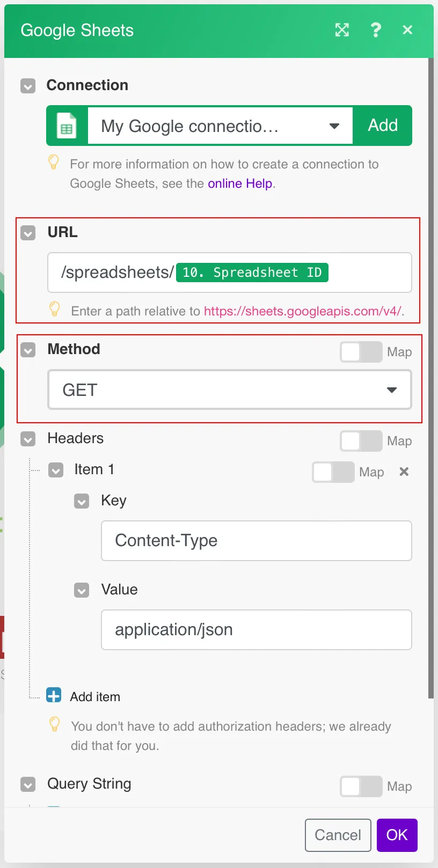Click the Google Sheets dialog title
This screenshot has width=438, height=868.
click(77, 31)
